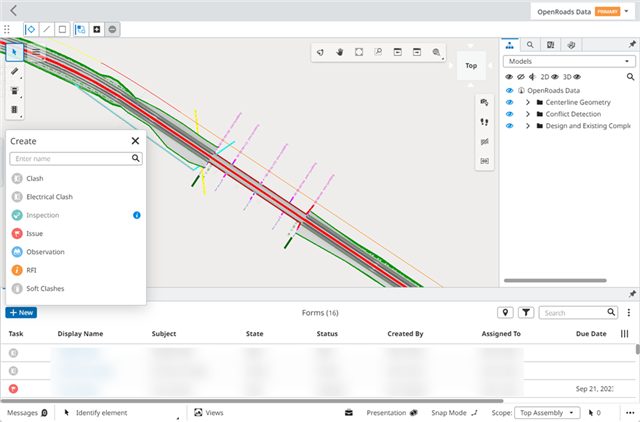This screenshot has height=422, width=640.
Task: Go back using the top-left arrow
Action: click(13, 11)
